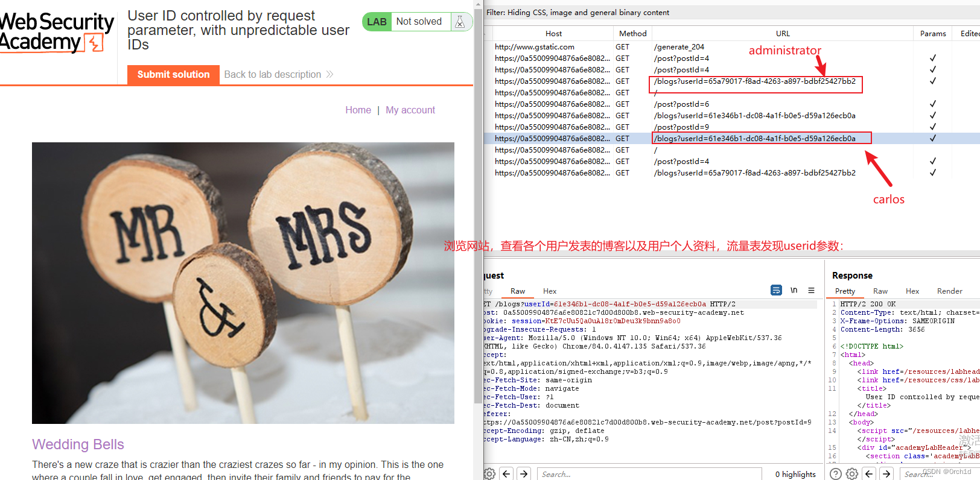Toggle the word wrap icon in Request panel
The image size is (980, 480).
(777, 290)
